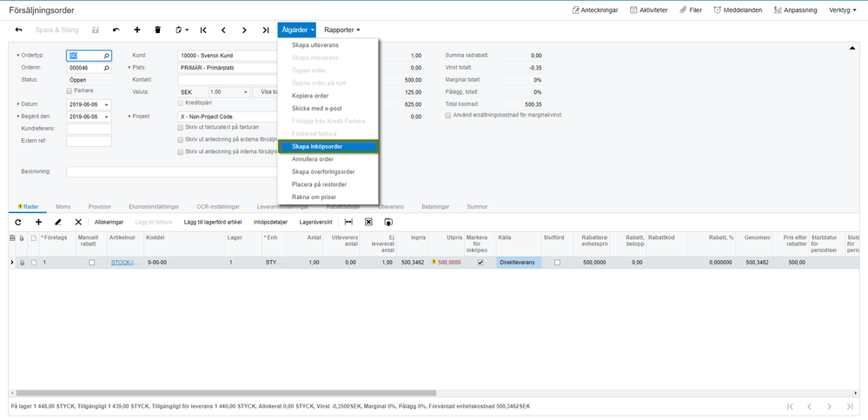Click the Ordernr search magnifier
This screenshot has height=420, width=868.
(x=106, y=68)
